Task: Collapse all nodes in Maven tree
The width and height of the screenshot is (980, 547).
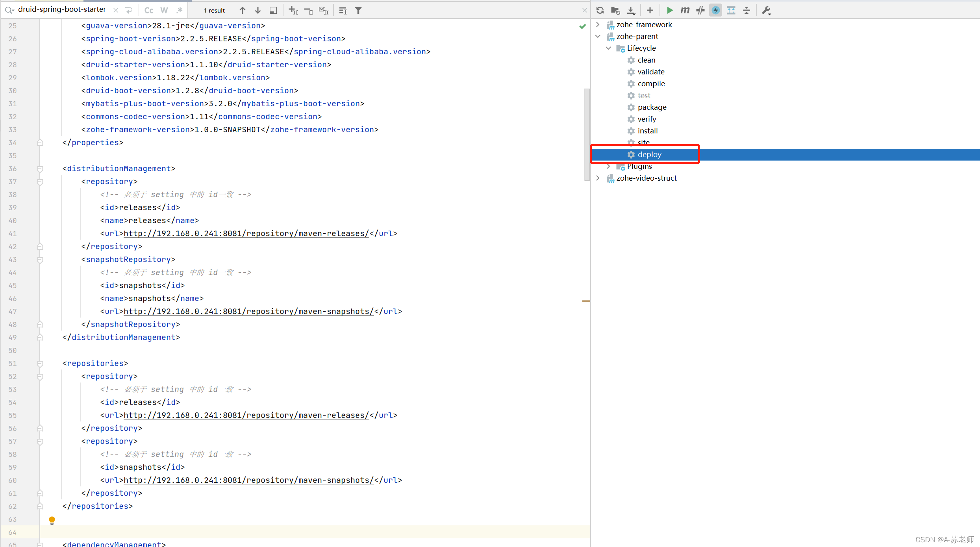Action: pyautogui.click(x=747, y=10)
